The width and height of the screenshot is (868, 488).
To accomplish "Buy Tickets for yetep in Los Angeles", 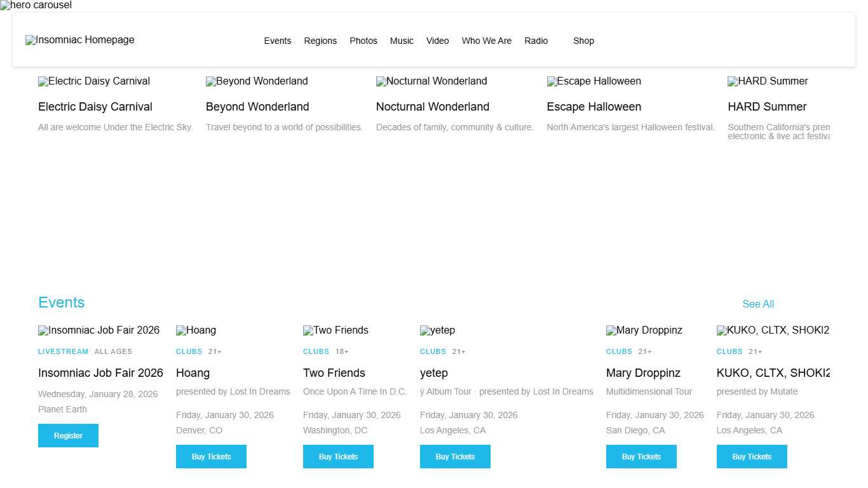I will pyautogui.click(x=455, y=456).
